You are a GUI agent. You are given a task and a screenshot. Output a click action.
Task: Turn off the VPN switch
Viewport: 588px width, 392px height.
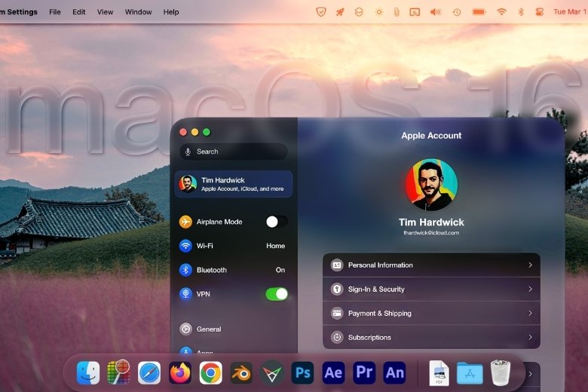coord(277,294)
